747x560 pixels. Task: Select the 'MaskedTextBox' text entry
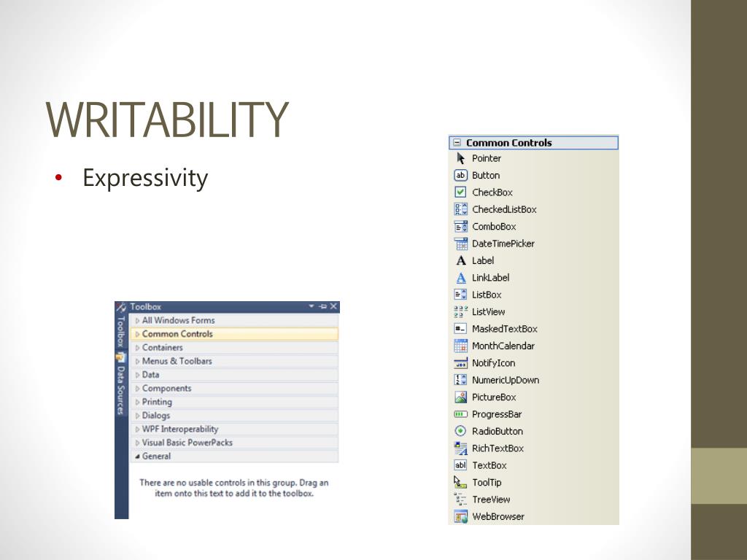[x=505, y=329]
